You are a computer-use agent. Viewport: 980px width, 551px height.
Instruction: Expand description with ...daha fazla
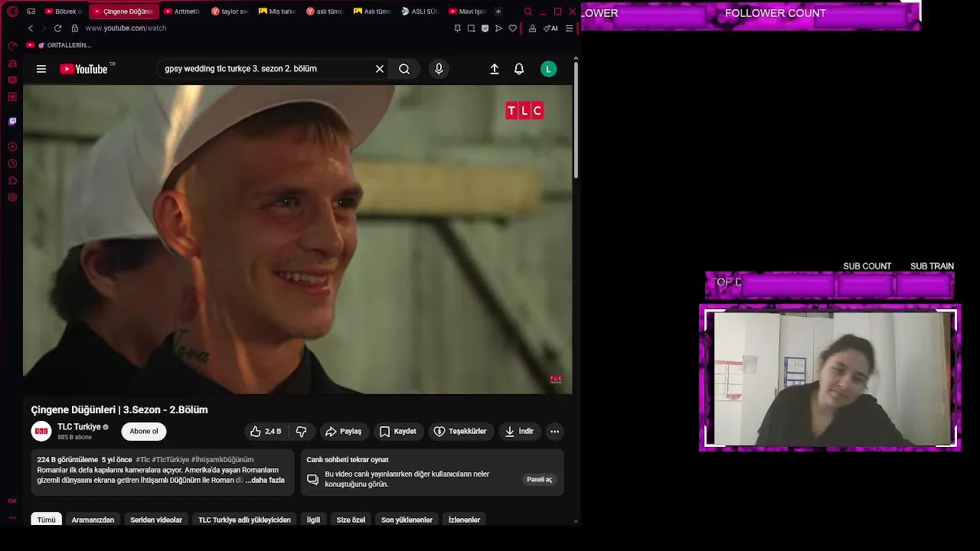pos(265,481)
